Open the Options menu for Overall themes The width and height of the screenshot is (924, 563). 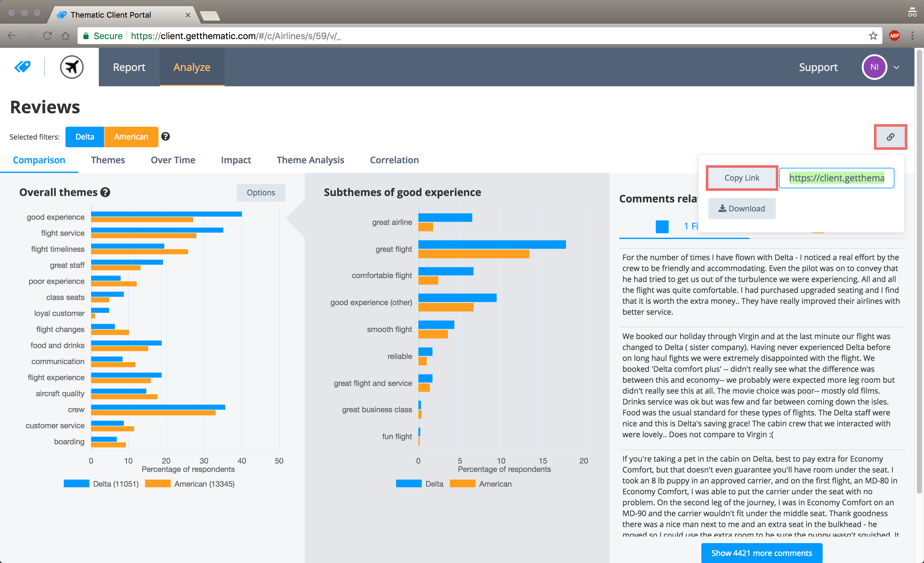point(261,193)
